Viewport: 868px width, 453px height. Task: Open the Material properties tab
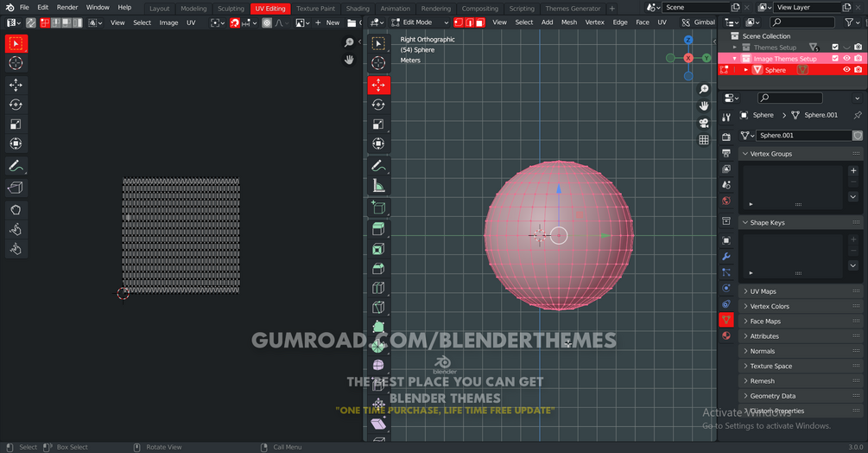coord(726,335)
